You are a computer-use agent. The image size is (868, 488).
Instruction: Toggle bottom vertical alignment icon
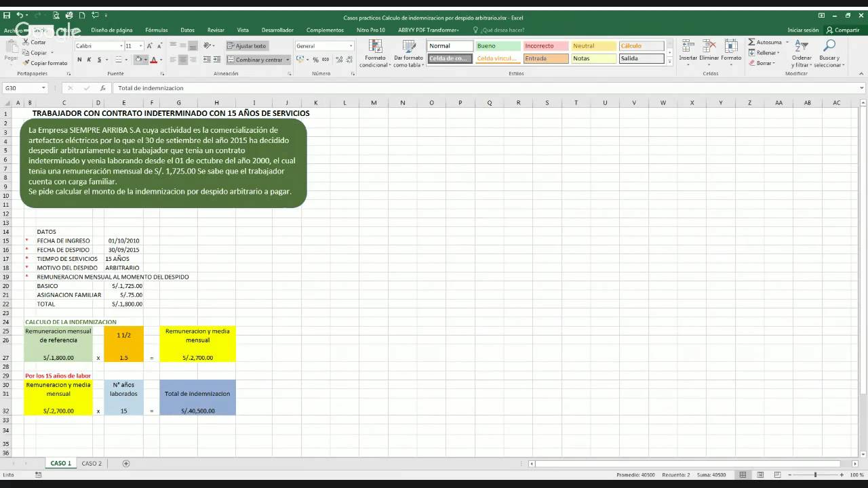point(193,46)
